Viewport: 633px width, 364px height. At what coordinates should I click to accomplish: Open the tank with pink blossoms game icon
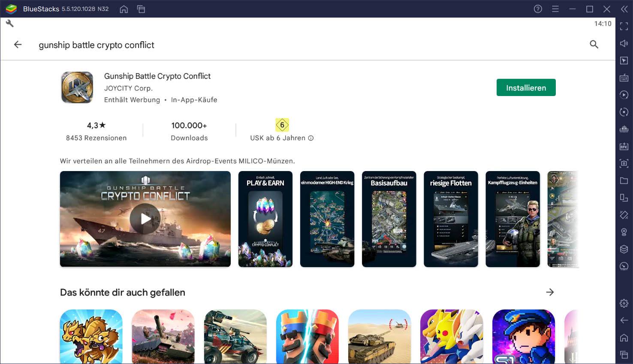(163, 337)
